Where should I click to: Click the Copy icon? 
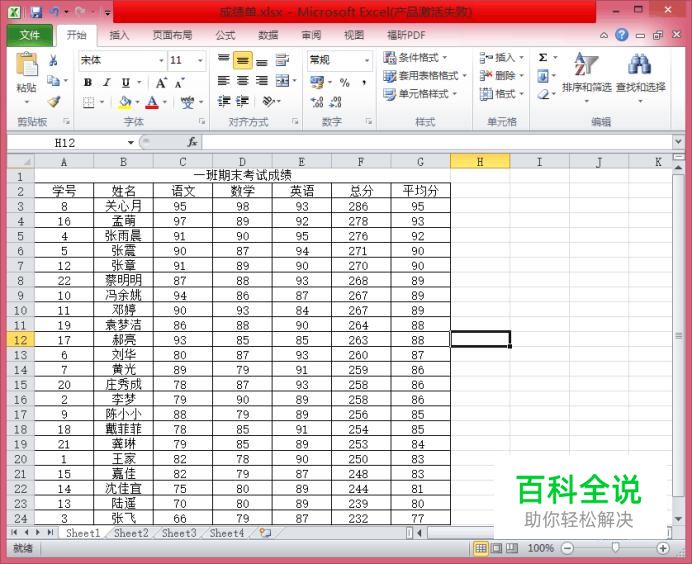click(x=53, y=81)
